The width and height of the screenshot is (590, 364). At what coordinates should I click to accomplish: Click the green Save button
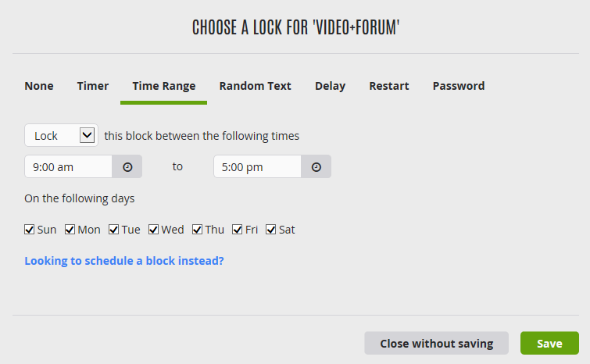(549, 344)
